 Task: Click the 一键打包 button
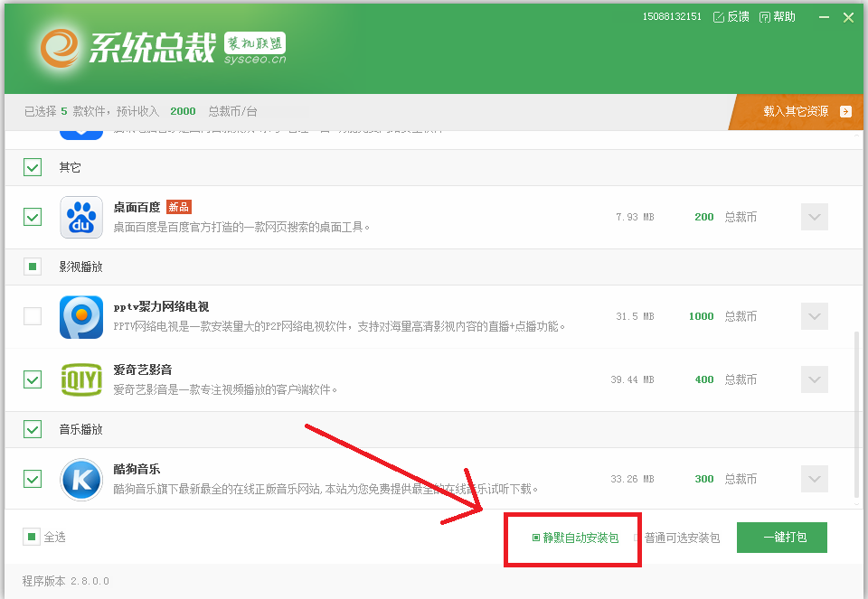tap(782, 537)
